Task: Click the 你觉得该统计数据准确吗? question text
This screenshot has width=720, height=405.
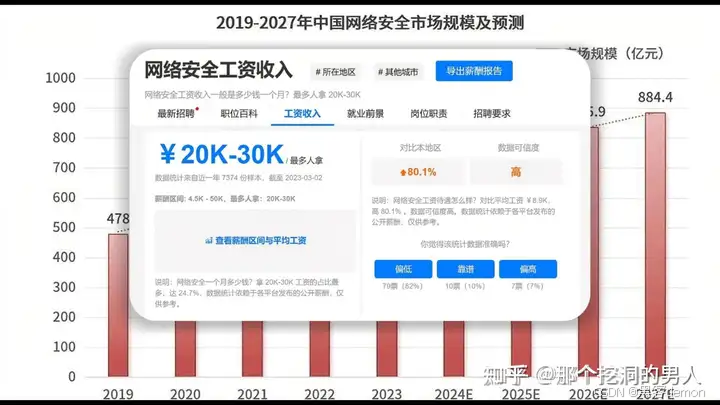Action: 465,244
